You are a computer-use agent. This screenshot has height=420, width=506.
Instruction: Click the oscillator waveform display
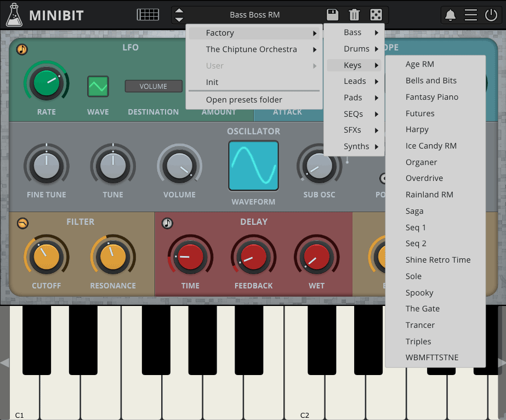point(253,166)
